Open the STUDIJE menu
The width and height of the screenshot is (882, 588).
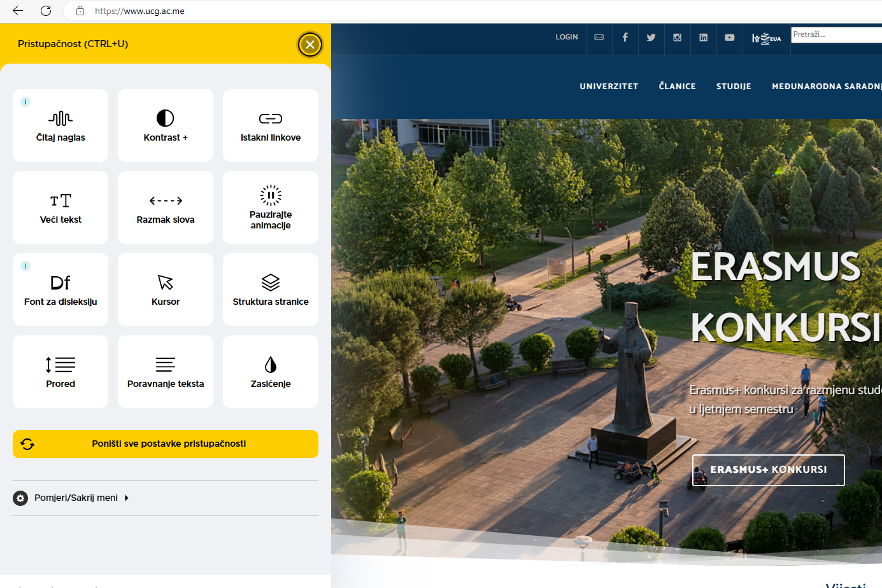click(734, 87)
